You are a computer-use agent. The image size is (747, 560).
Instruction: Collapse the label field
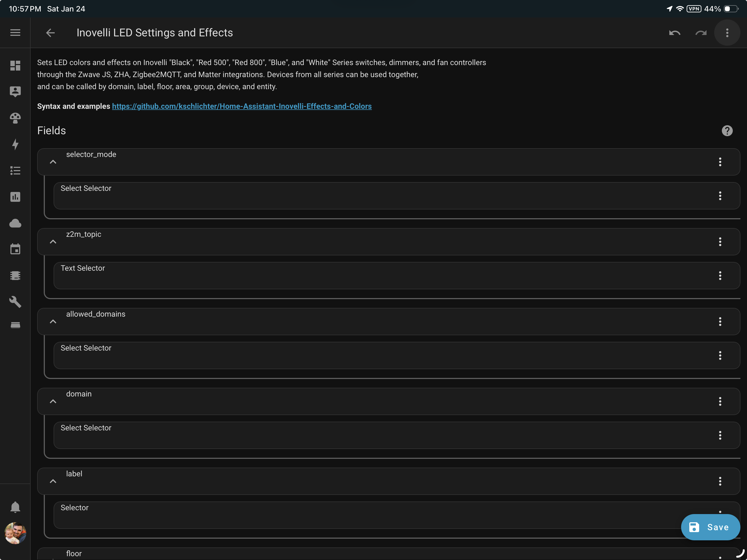click(53, 481)
